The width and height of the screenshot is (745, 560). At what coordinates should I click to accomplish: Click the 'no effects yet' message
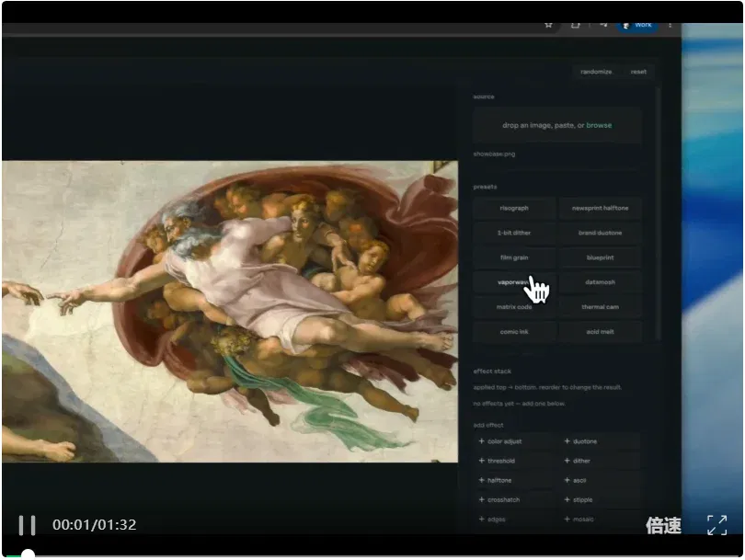(520, 404)
